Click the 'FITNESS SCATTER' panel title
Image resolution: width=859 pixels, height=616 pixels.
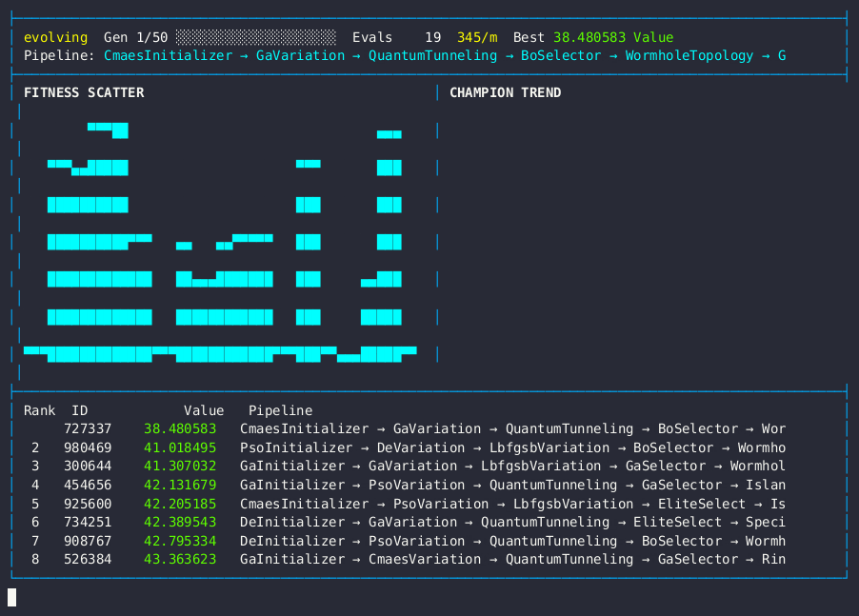pyautogui.click(x=84, y=92)
